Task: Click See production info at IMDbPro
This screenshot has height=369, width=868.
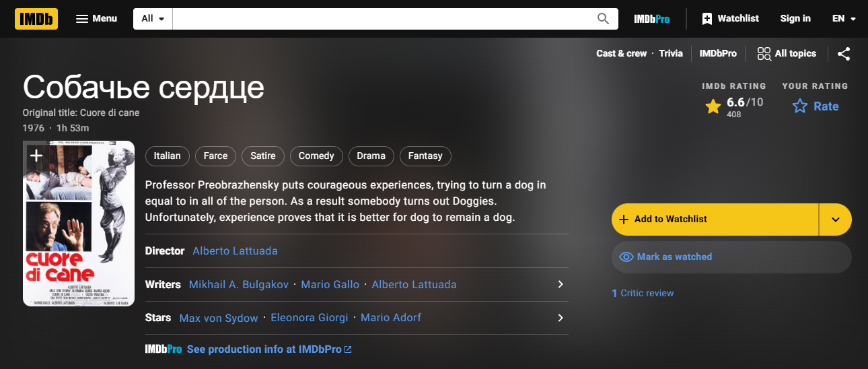Action: coord(269,349)
